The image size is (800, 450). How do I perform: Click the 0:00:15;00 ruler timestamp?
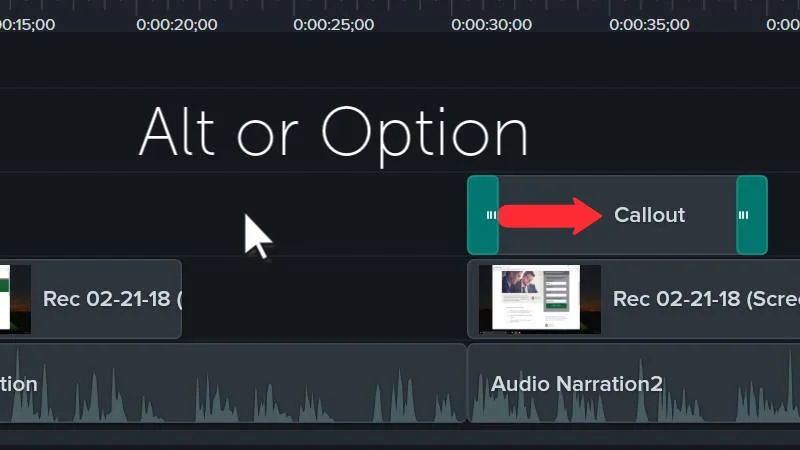pos(27,24)
